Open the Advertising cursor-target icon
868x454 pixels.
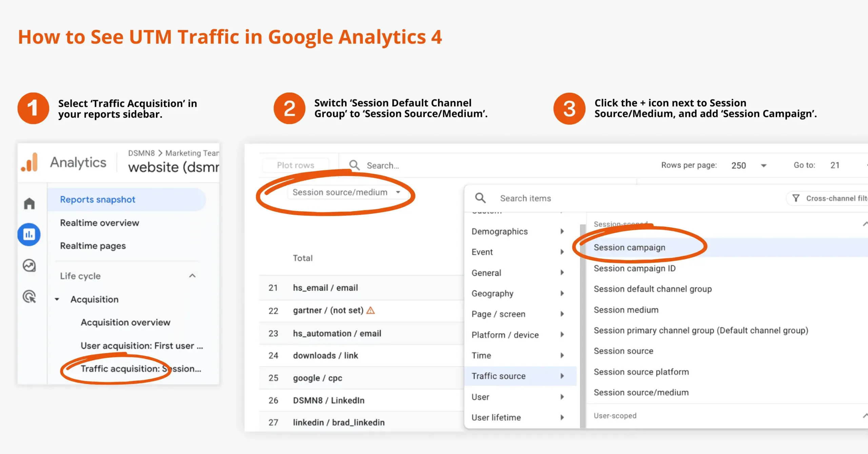click(x=29, y=297)
